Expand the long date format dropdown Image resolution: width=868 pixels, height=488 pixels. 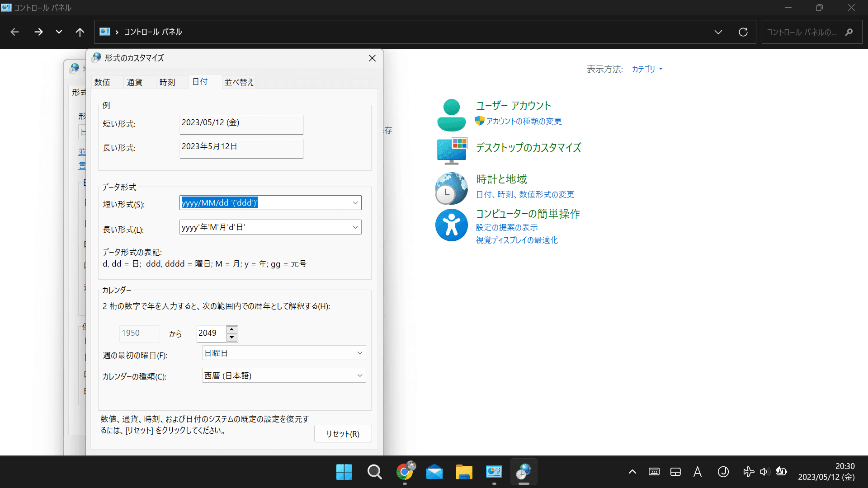(x=355, y=227)
